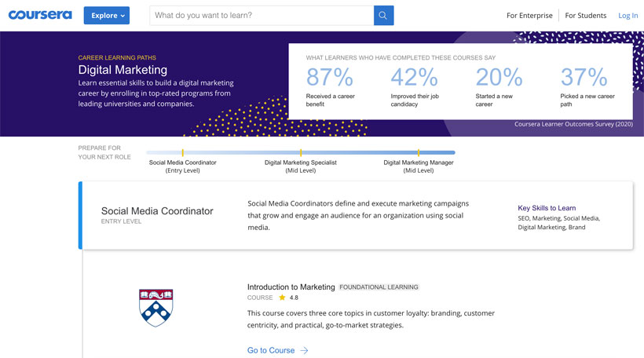Screen dimensions: 644x358
Task: Click the Social Media Coordinator role card heading
Action: tap(157, 211)
